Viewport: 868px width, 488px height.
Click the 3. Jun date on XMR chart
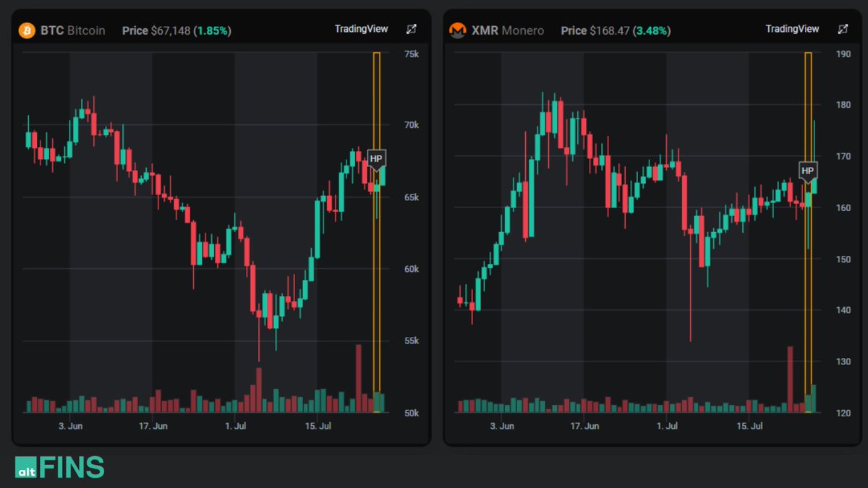[502, 427]
